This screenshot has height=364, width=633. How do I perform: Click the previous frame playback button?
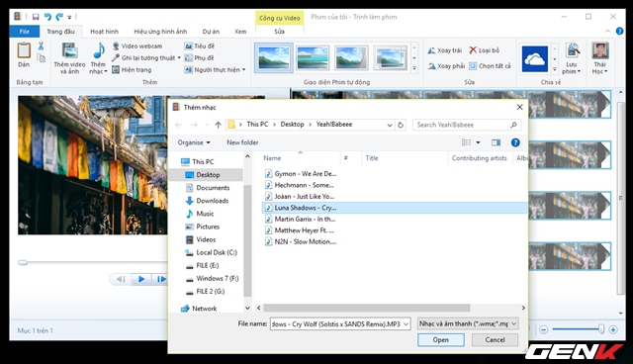[x=121, y=279]
